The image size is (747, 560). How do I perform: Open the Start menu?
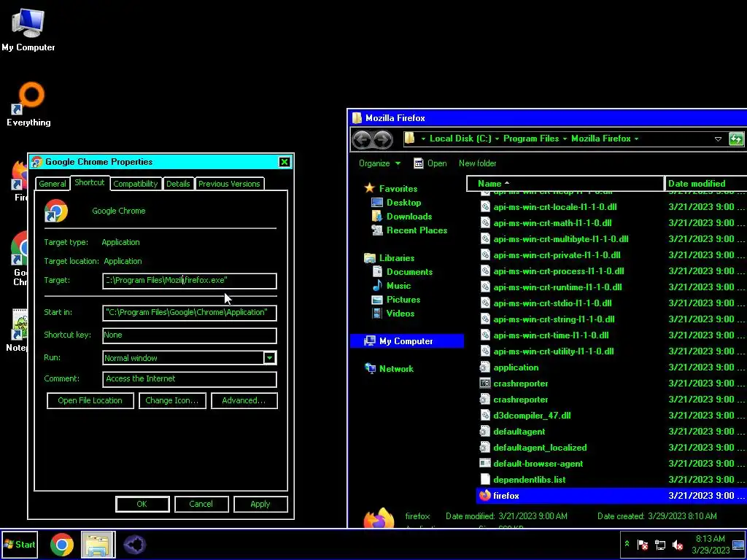click(x=20, y=545)
